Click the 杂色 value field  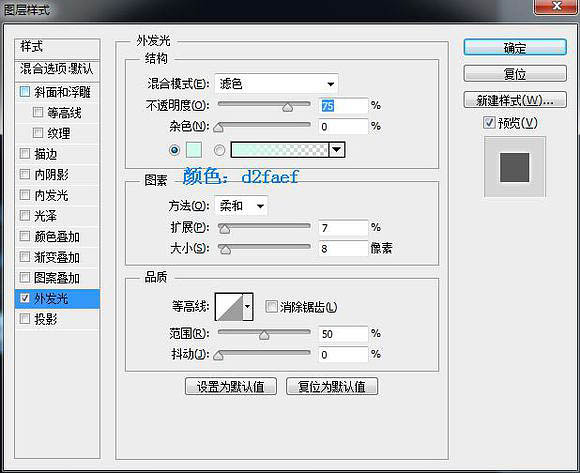(343, 126)
